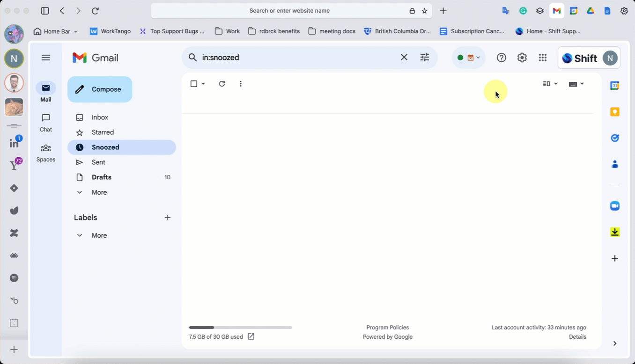Open meeting docs bookmark folder
This screenshot has height=364, width=635.
tap(332, 31)
